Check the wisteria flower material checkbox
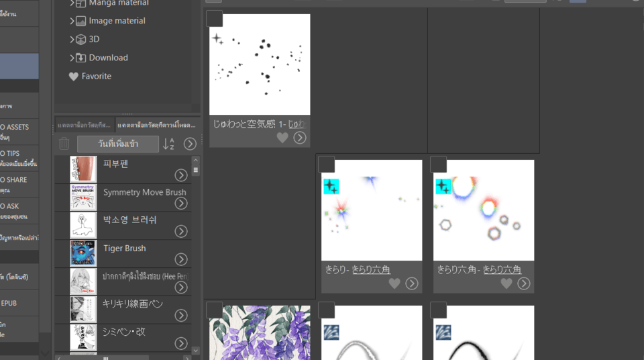The image size is (644, 360). (x=215, y=310)
